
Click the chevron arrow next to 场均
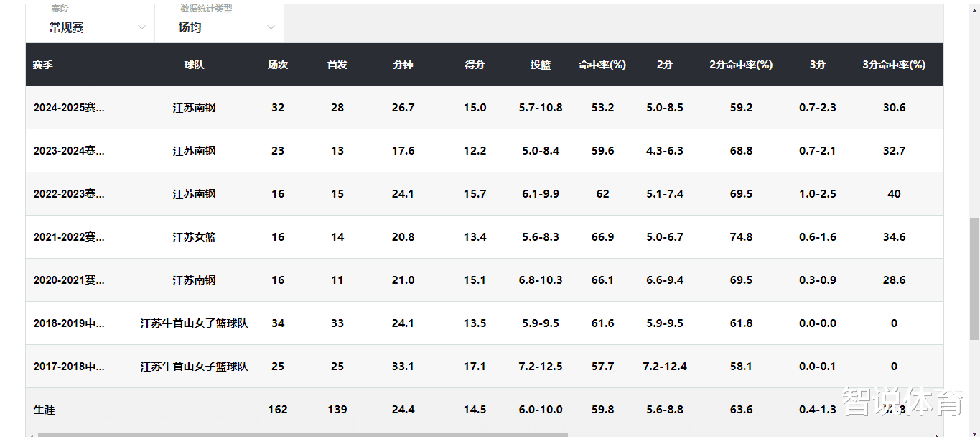pos(271,27)
